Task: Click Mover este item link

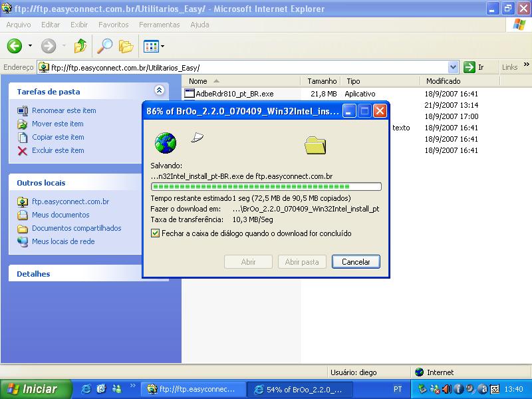Action: pos(58,124)
